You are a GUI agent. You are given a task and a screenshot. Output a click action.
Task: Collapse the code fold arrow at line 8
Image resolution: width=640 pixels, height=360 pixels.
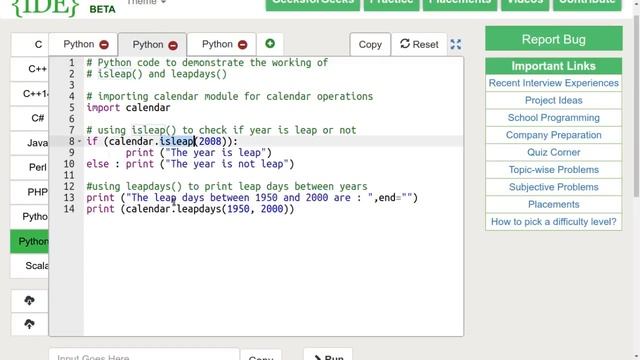[79, 141]
